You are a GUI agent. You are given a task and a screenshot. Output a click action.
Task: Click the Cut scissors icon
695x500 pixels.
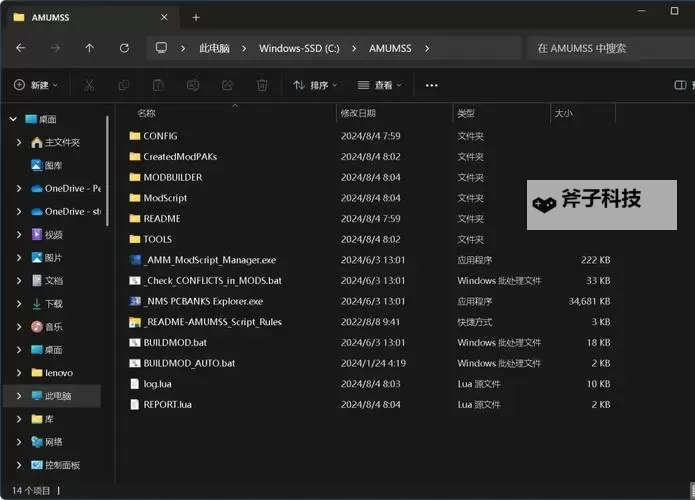tap(89, 85)
